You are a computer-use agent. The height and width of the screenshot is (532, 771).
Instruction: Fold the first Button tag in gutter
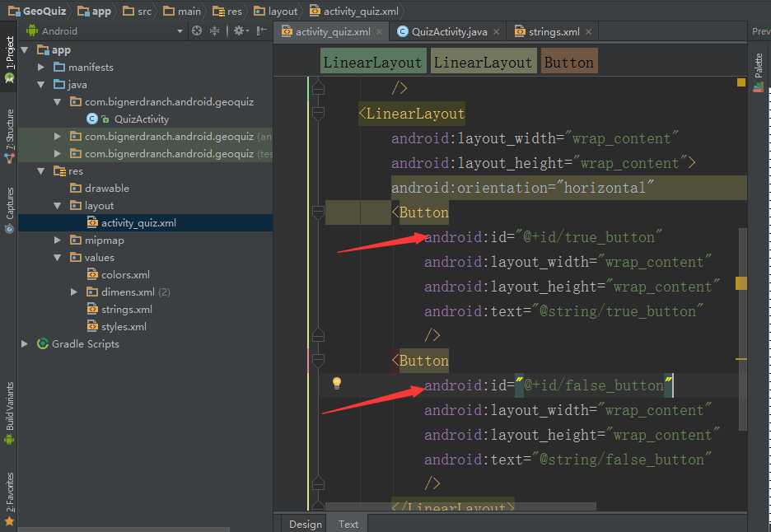pyautogui.click(x=318, y=212)
